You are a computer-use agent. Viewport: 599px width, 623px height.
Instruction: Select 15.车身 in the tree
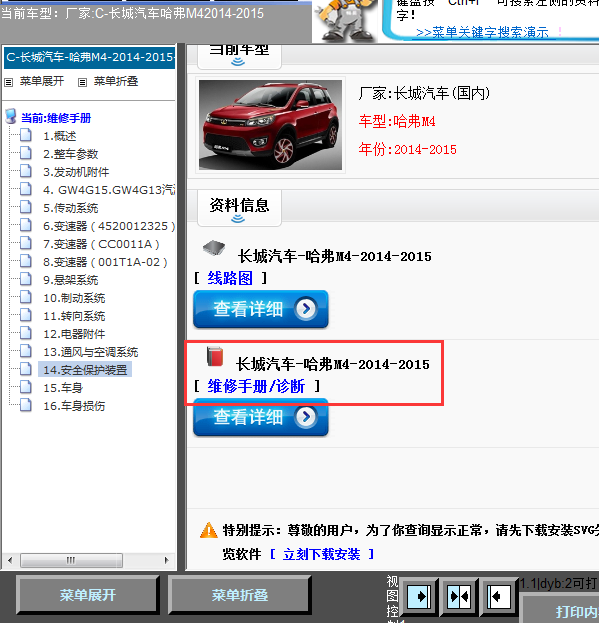pyautogui.click(x=63, y=388)
